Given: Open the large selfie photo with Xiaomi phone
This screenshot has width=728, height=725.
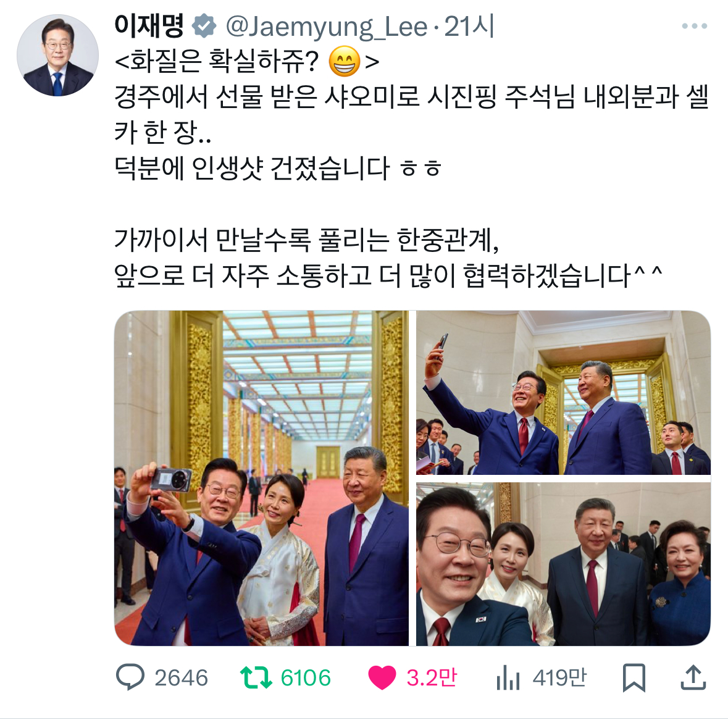Looking at the screenshot, I should coord(261,478).
